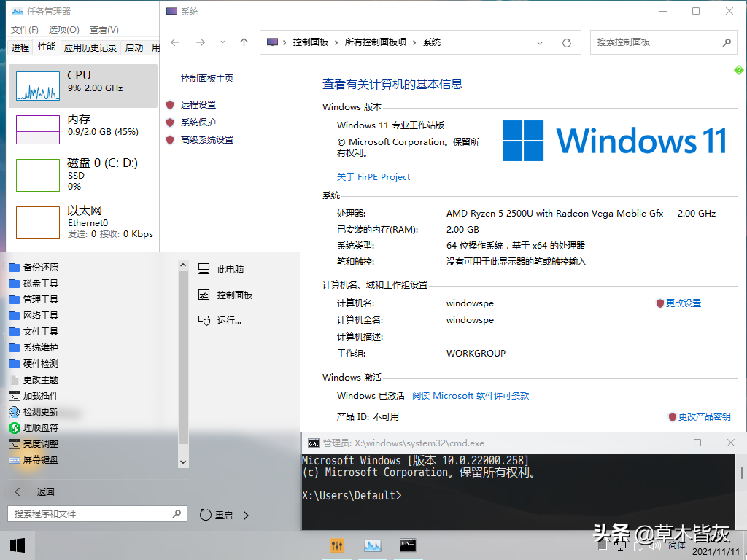
Task: Open the 磁盘工具 folder
Action: [x=34, y=284]
